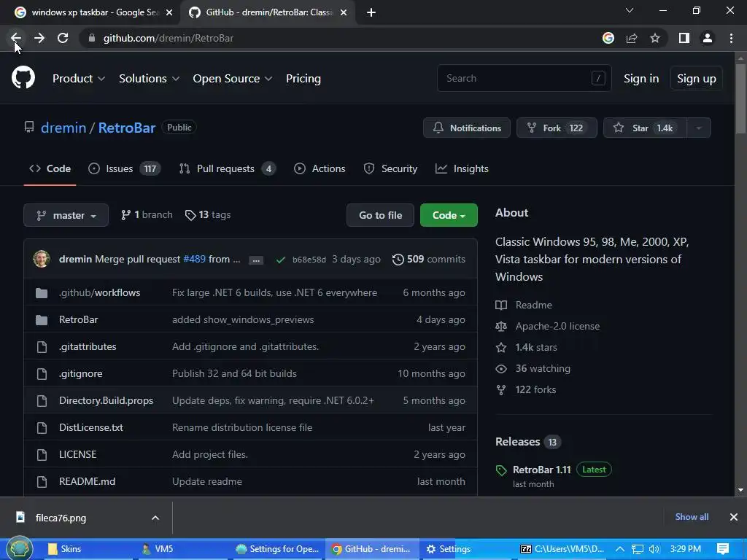Switch to the Pull requests tab
Screen dimensions: 747x560
coord(228,168)
